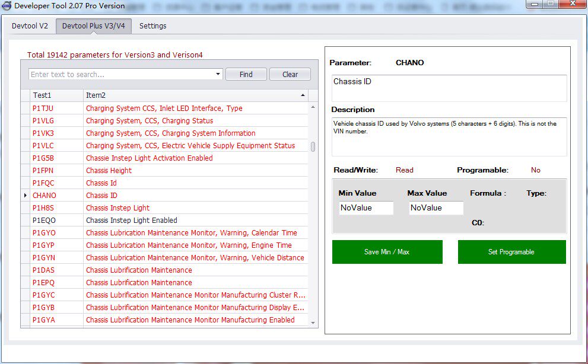The width and height of the screenshot is (588, 364).
Task: Open the Settings tab
Action: coord(152,26)
